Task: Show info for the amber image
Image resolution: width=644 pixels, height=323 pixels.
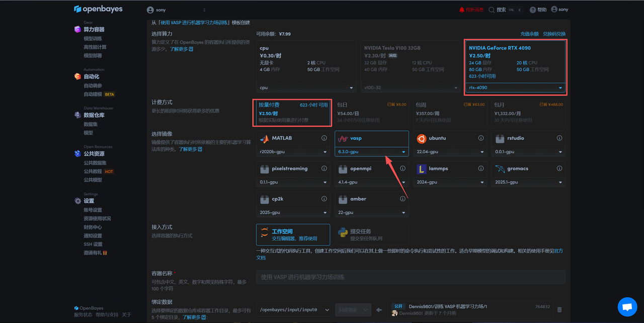Action: point(403,199)
